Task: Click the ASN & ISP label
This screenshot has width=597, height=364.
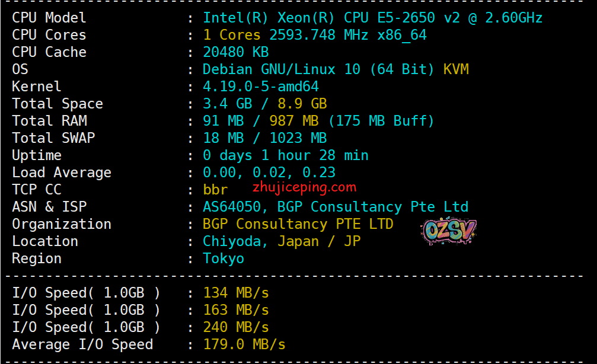Action: click(49, 207)
